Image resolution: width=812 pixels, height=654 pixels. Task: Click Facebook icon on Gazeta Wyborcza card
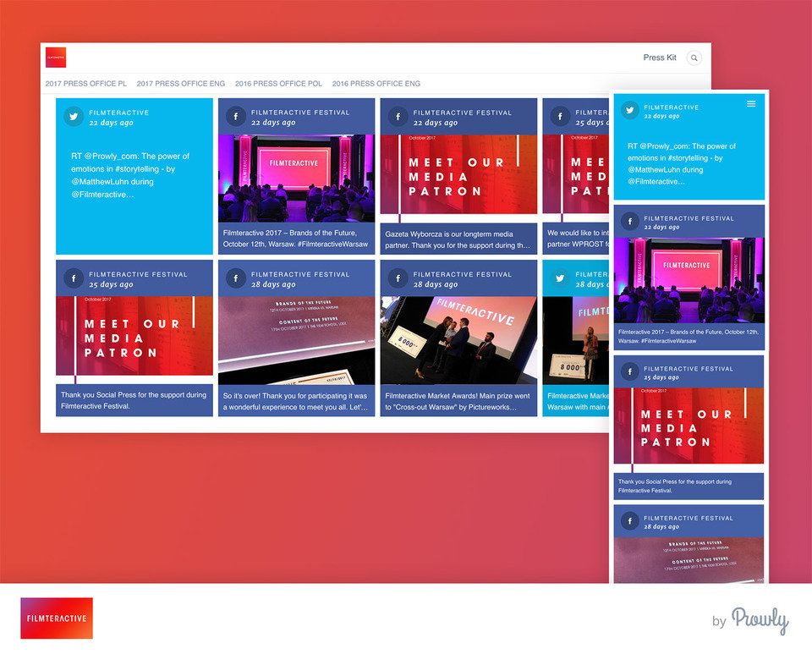click(398, 117)
